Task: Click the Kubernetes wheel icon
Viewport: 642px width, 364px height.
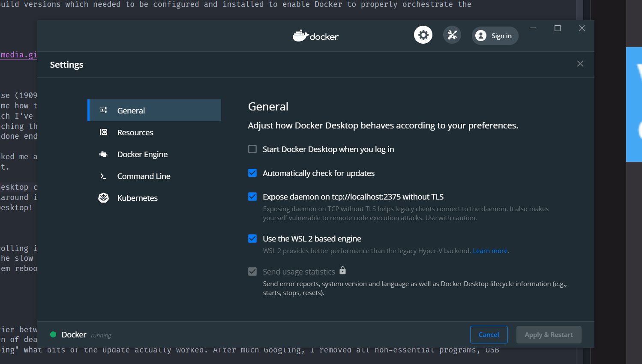Action: pos(104,198)
